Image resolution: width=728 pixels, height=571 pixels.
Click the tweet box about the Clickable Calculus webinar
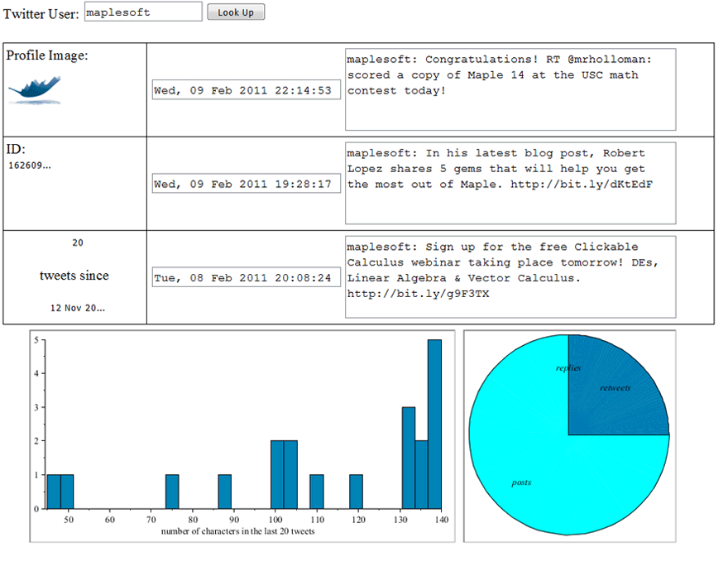(x=510, y=277)
